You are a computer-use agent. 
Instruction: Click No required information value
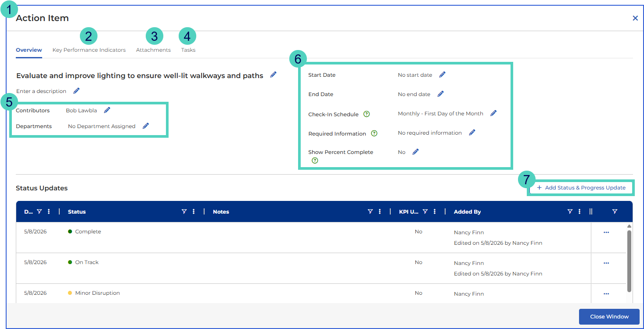pos(430,133)
